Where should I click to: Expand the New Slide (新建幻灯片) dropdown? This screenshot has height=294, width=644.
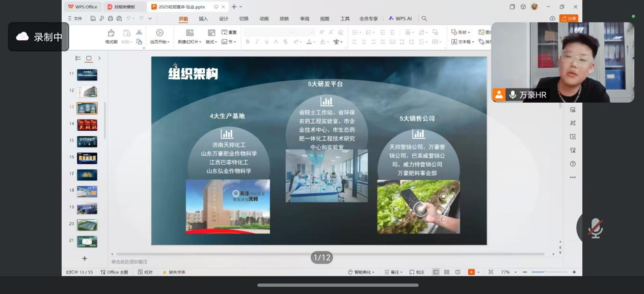tap(190, 42)
